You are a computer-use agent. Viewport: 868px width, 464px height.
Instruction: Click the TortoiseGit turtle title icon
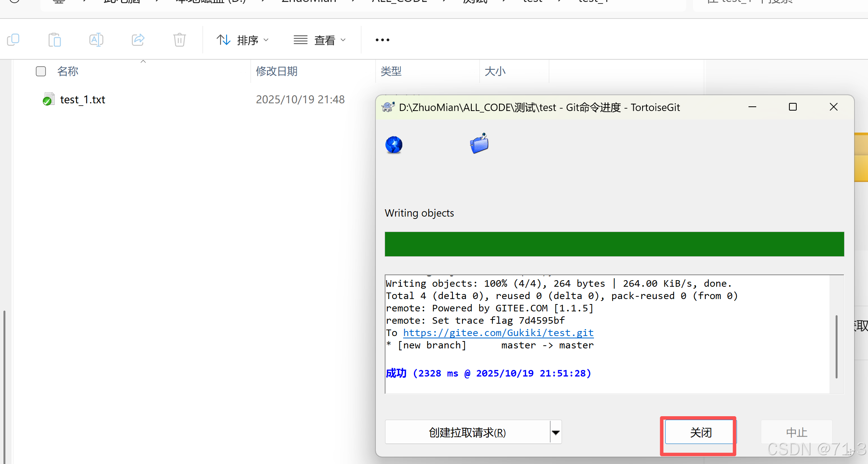[388, 107]
